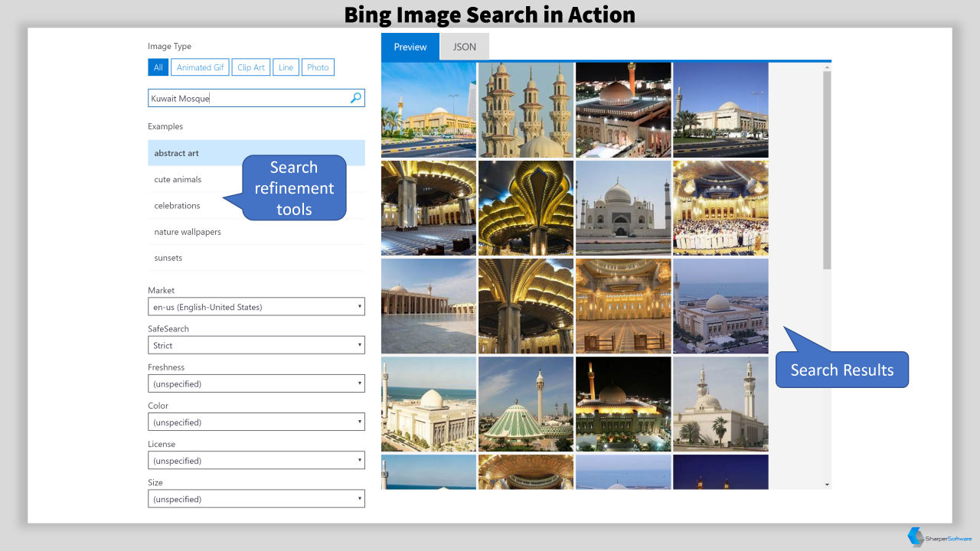Open the empty mosque courtyard thumbnail
980x551 pixels.
pyautogui.click(x=429, y=306)
